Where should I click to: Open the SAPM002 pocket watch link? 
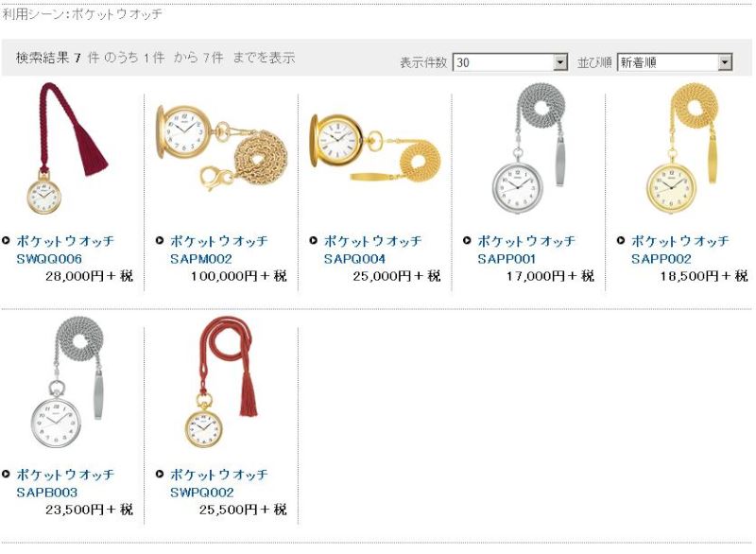pyautogui.click(x=219, y=250)
